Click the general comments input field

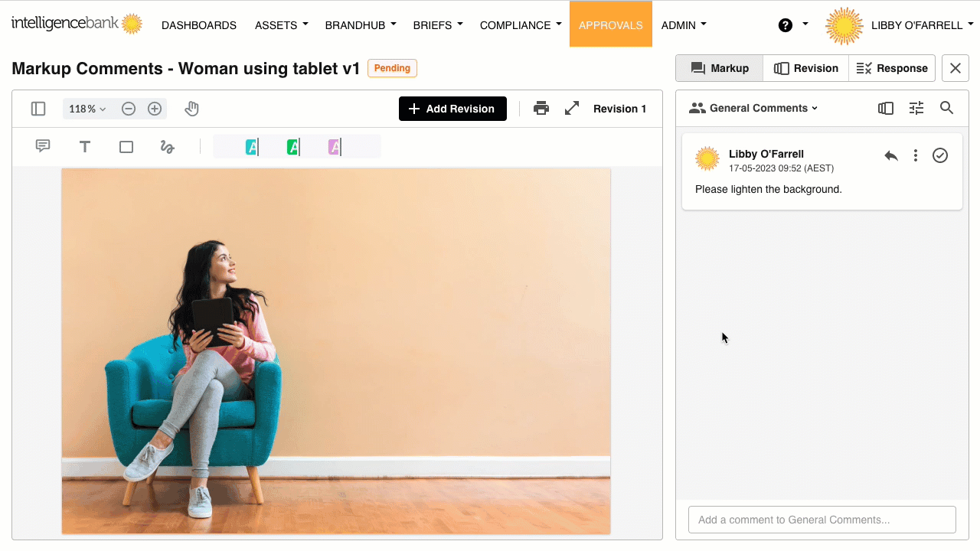[822, 520]
